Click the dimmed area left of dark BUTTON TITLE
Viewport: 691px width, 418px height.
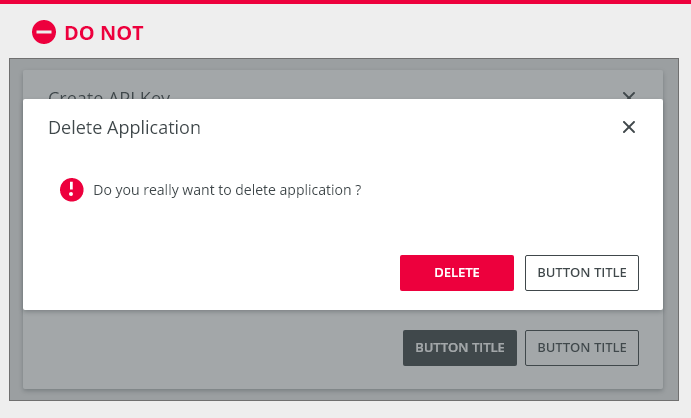212,348
